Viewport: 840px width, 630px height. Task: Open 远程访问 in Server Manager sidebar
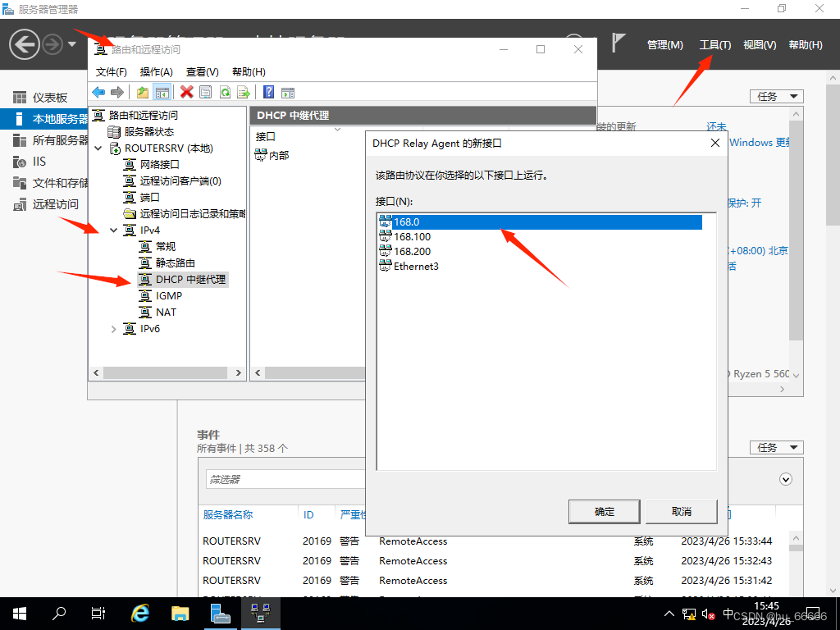point(55,204)
